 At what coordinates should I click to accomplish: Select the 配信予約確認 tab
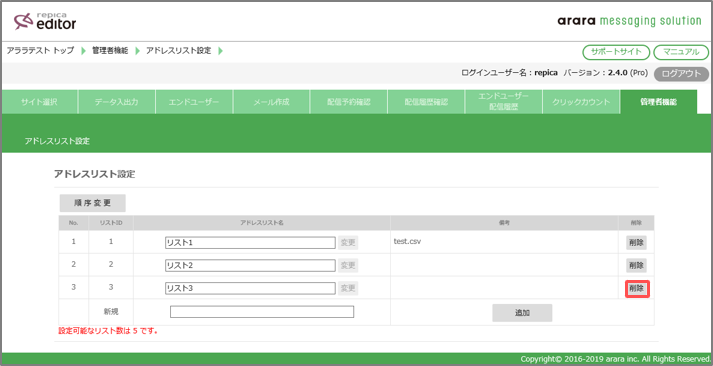(x=348, y=102)
